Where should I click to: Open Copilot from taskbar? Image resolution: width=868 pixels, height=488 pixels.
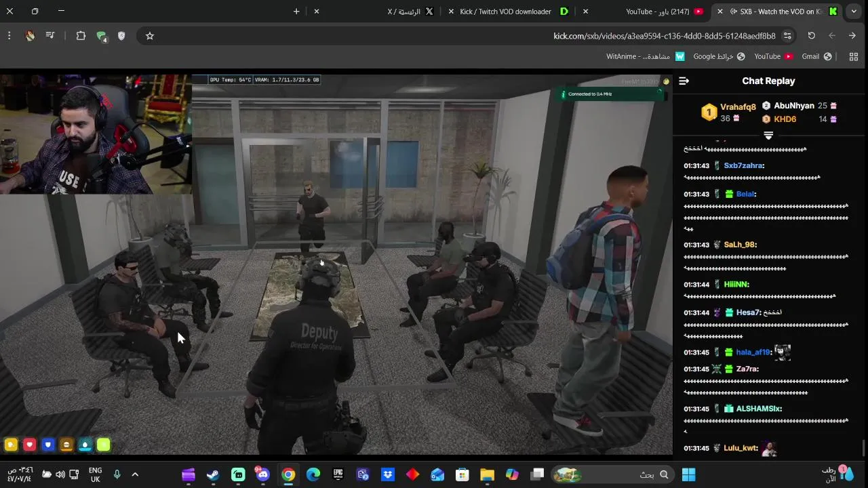512,474
